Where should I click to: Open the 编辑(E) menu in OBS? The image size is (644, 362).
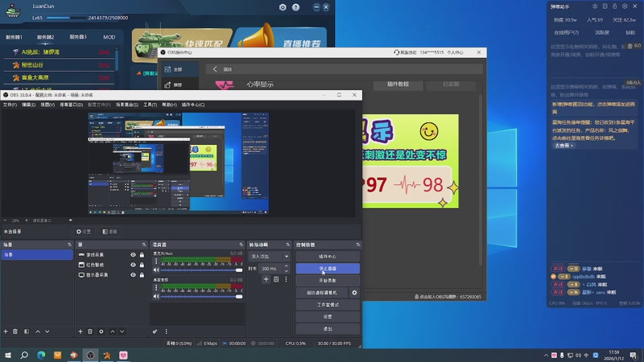(x=28, y=105)
